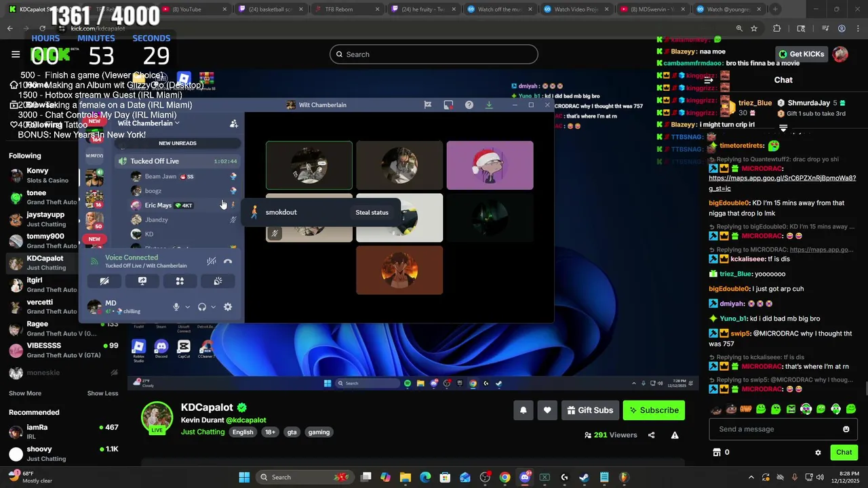Select the English tag
Screen dimensions: 868x488
[x=243, y=432]
